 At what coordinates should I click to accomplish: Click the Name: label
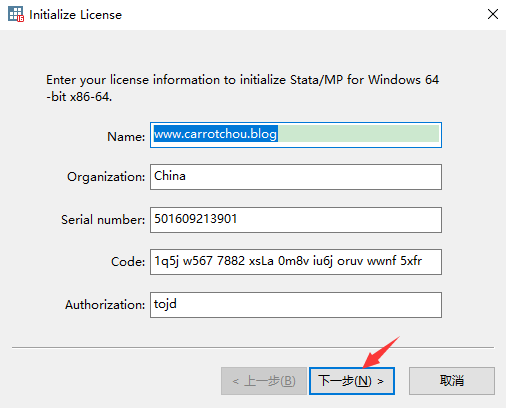pos(126,137)
